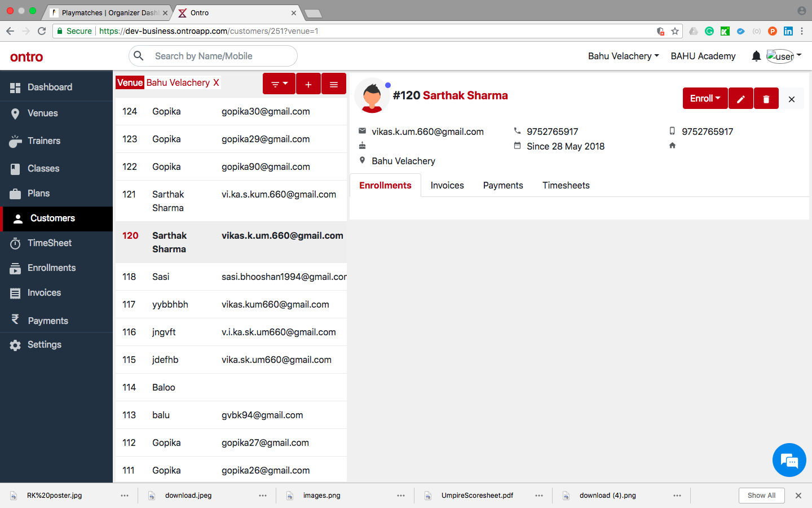Switch to the Timesheets tab
Screen dimensions: 812x508
[x=566, y=185]
